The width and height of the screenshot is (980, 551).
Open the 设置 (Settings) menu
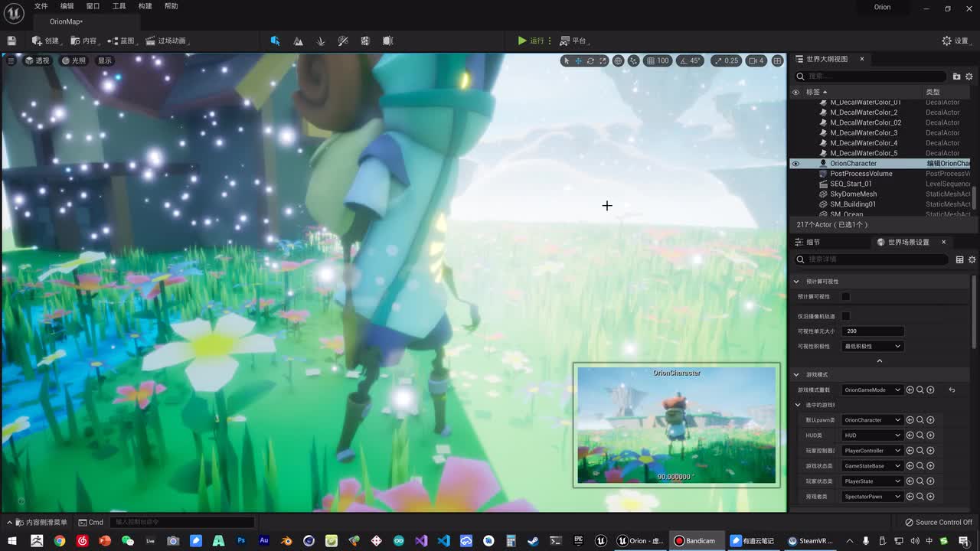pyautogui.click(x=955, y=41)
